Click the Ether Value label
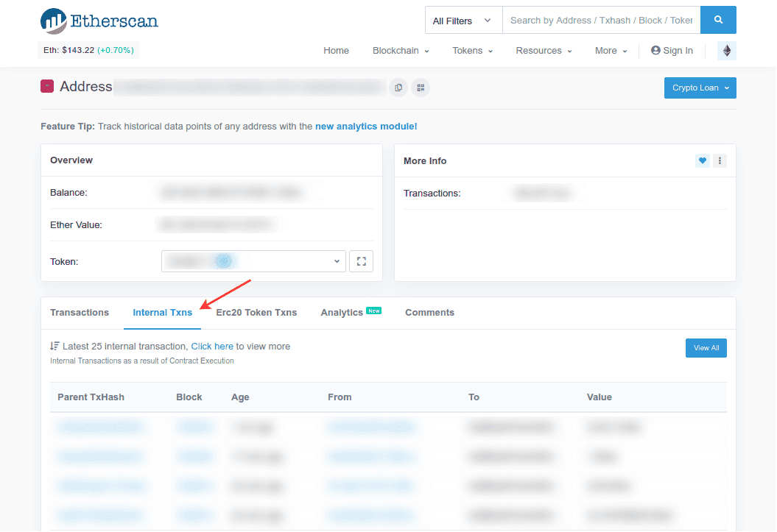777x532 pixels. tap(76, 224)
